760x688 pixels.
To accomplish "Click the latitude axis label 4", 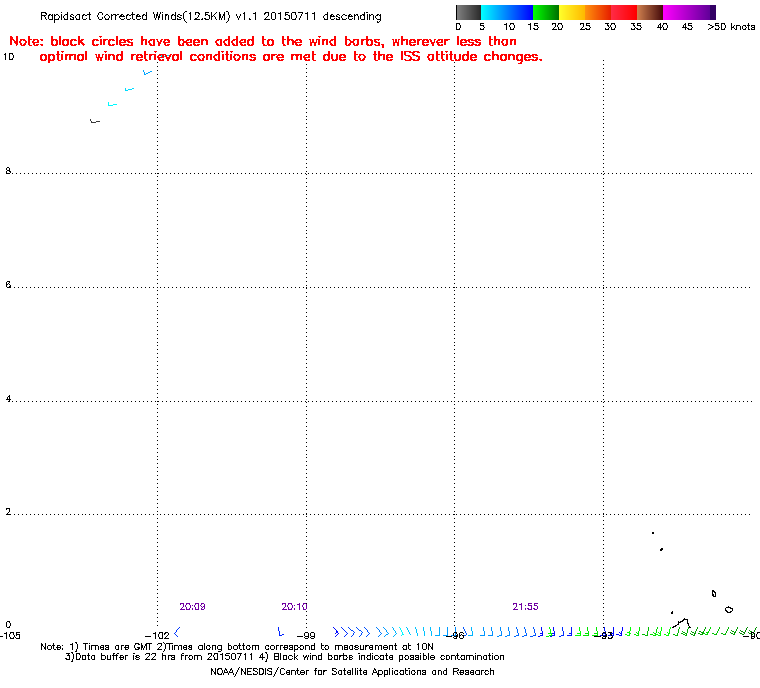I will [x=8, y=399].
